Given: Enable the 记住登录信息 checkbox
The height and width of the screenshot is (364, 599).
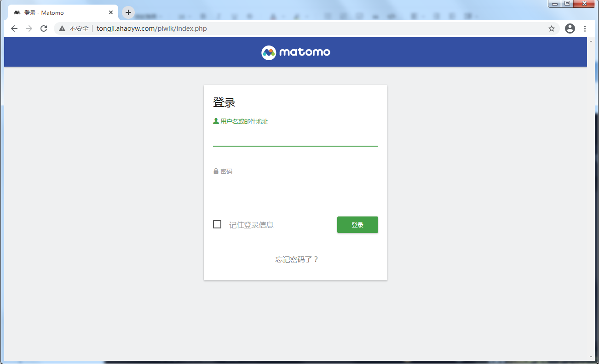Looking at the screenshot, I should [217, 224].
